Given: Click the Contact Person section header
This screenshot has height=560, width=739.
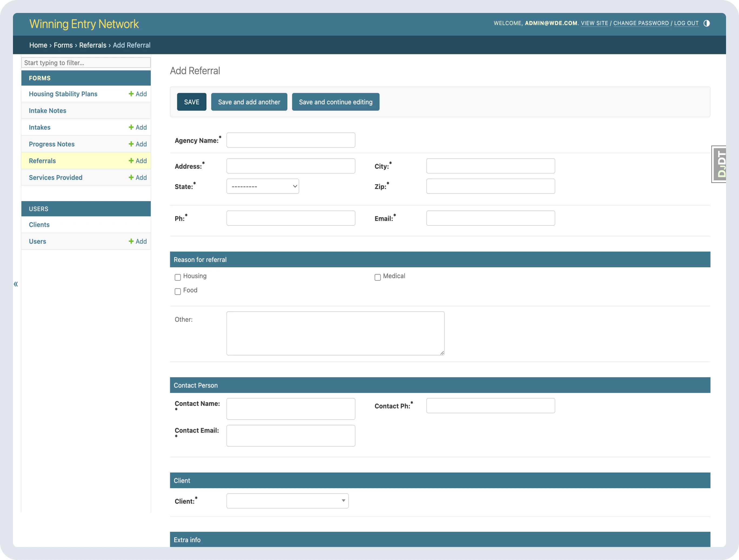Looking at the screenshot, I should click(440, 385).
